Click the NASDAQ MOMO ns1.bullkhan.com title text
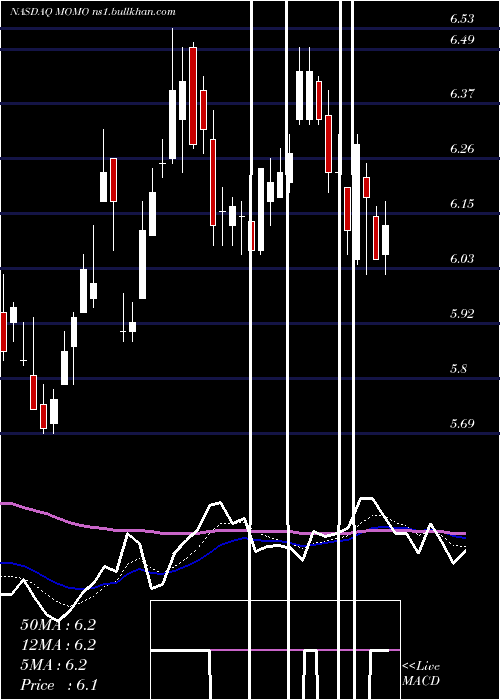 (92, 12)
